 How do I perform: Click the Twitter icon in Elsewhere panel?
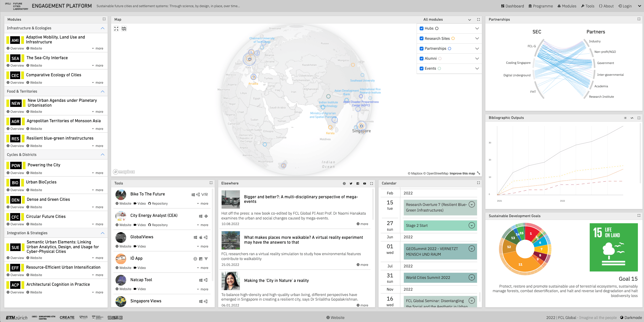click(351, 183)
